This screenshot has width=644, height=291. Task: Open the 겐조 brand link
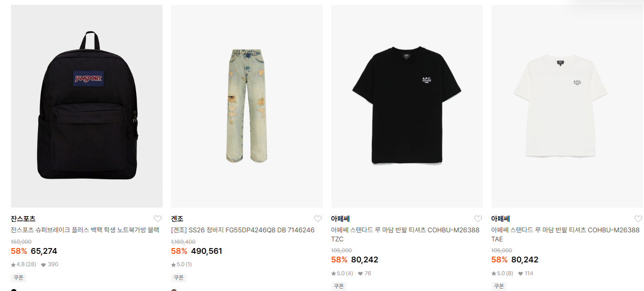click(177, 219)
